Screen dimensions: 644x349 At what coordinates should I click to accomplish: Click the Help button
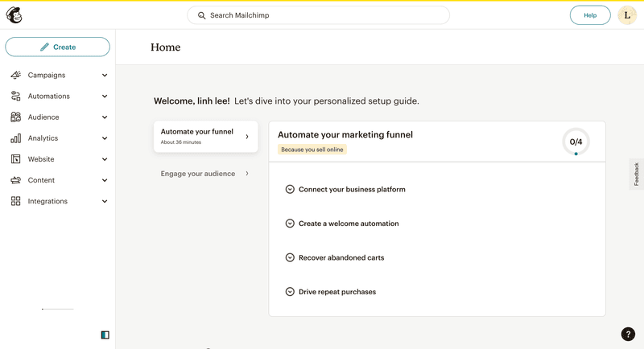click(590, 15)
